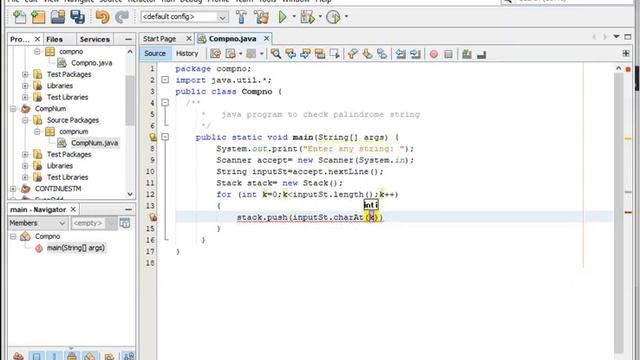
Task: Switch to the Files tab
Action: (x=54, y=39)
